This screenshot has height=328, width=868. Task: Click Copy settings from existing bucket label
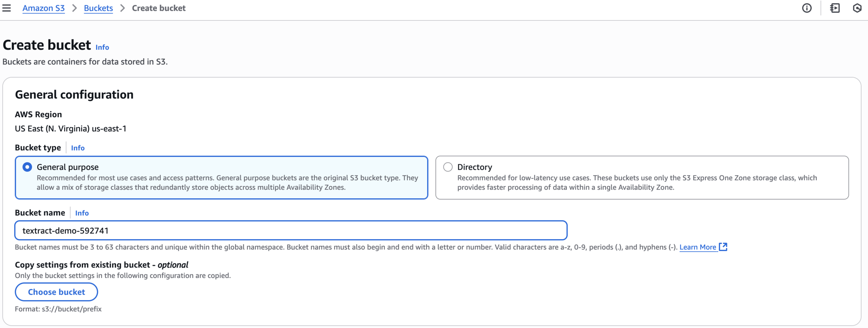click(101, 265)
